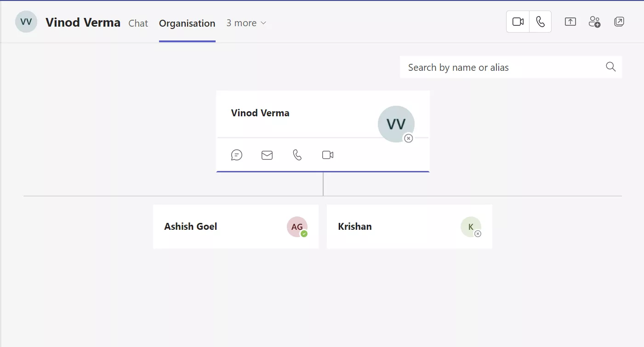This screenshot has width=644, height=347.
Task: Start video call from card camera icon
Action: (x=328, y=155)
